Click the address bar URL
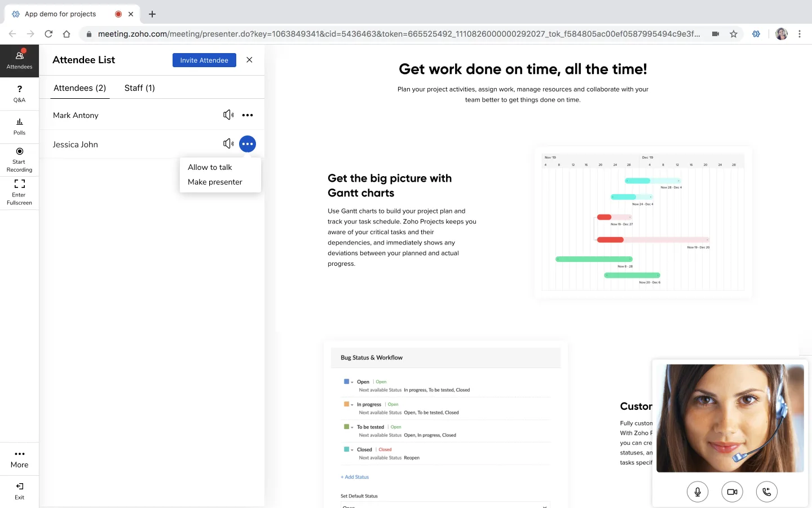This screenshot has width=812, height=508. point(399,34)
